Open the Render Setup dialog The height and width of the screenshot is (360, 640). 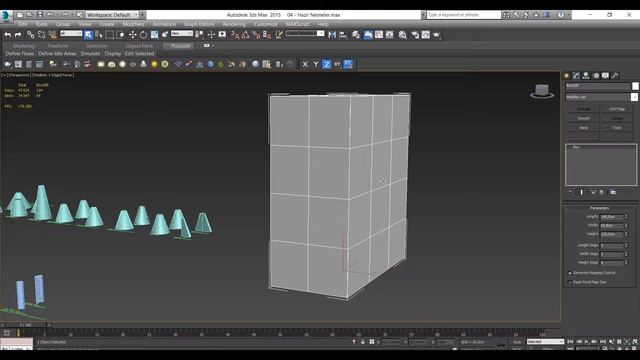(415, 35)
